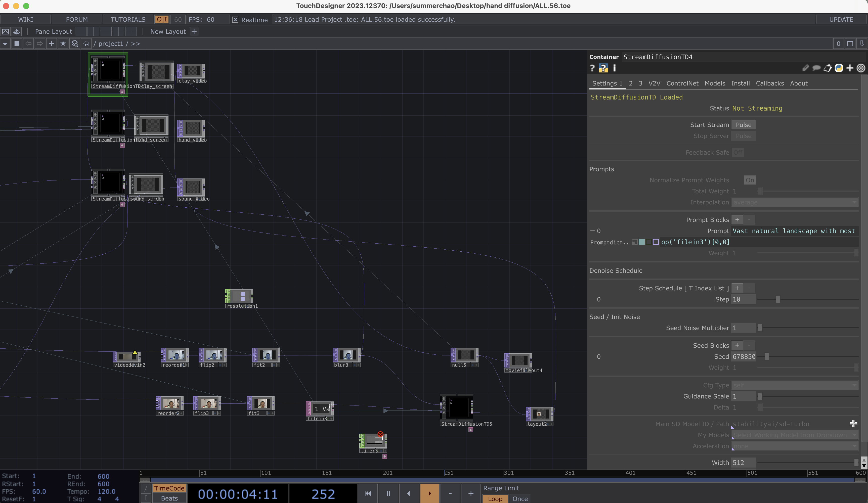Open the TUTORIALS menu
The height and width of the screenshot is (503, 868).
128,20
